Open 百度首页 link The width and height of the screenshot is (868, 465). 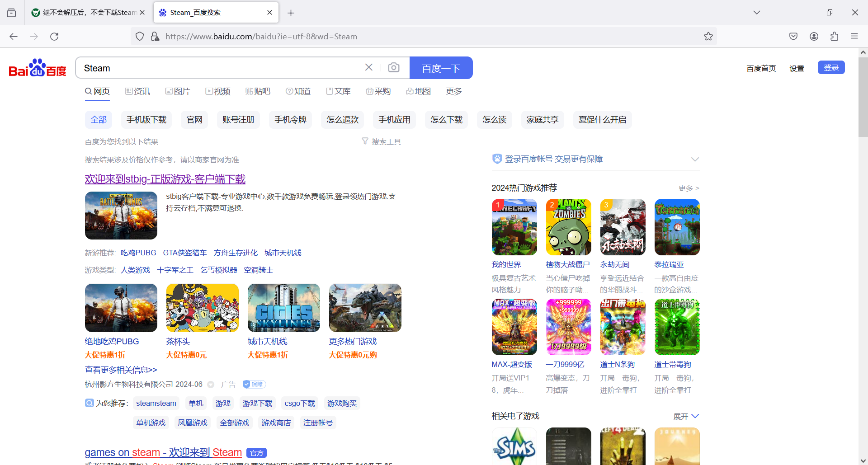pos(761,68)
